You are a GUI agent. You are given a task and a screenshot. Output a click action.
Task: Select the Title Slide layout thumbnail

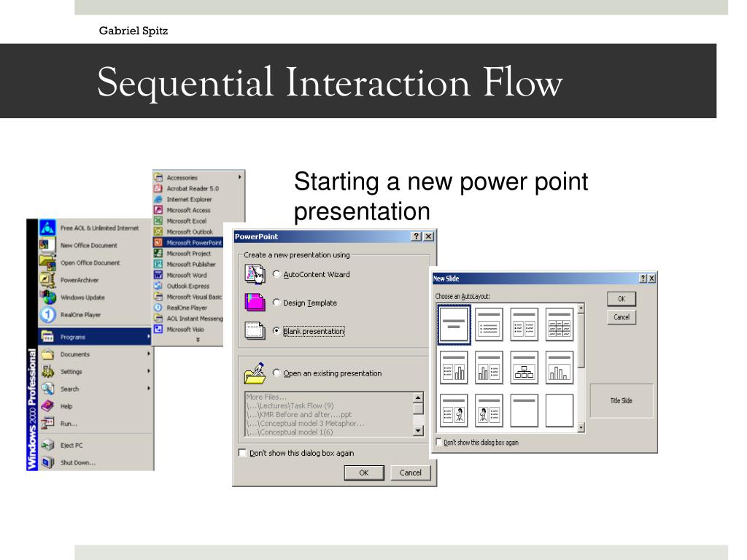pos(454,324)
